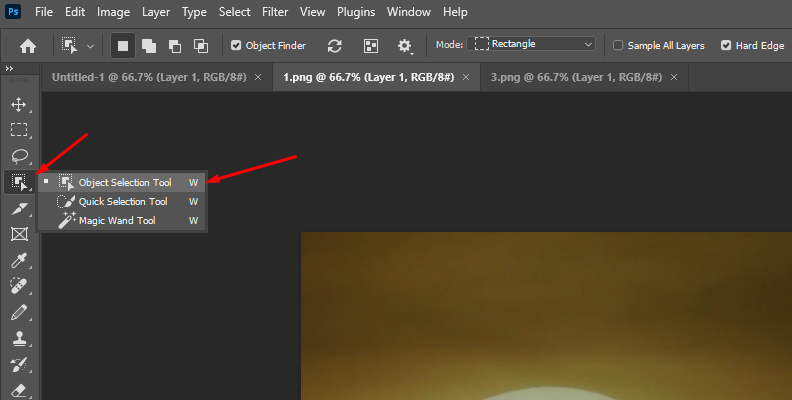
Task: Click the Object Selection tool in the left toolbar
Action: point(19,182)
